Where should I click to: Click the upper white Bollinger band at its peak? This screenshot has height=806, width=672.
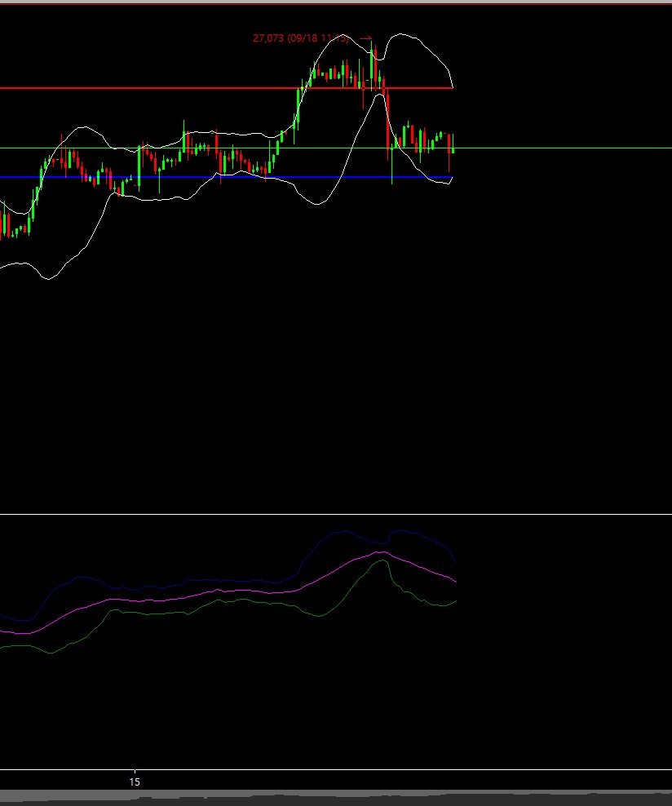pyautogui.click(x=400, y=35)
